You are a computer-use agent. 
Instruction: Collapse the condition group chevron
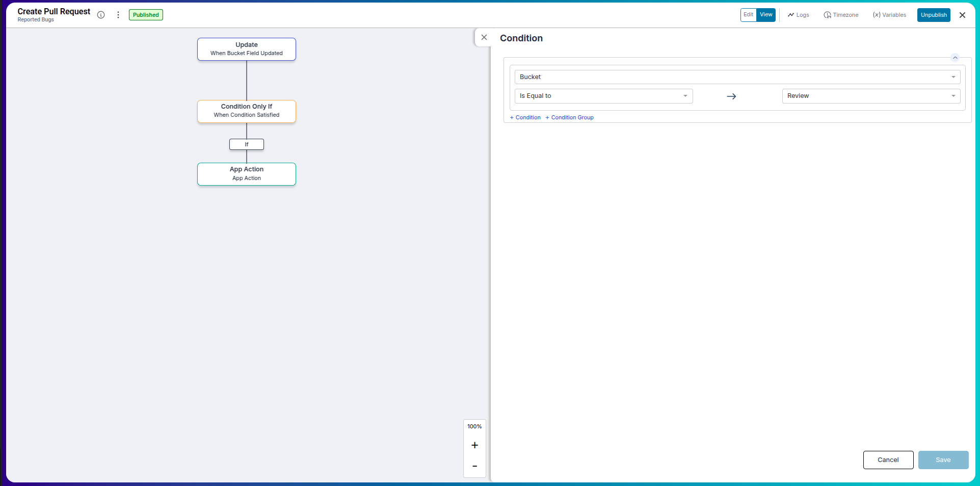955,58
